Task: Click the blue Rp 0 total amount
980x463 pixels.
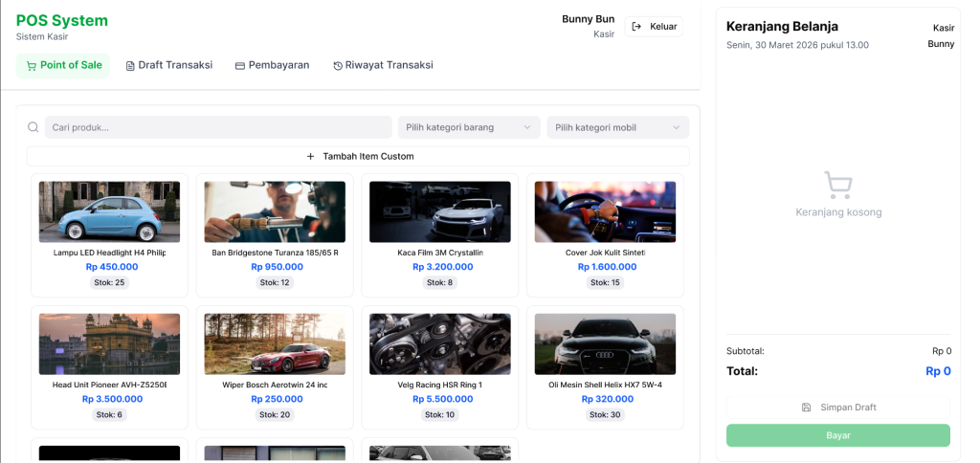Action: point(938,371)
